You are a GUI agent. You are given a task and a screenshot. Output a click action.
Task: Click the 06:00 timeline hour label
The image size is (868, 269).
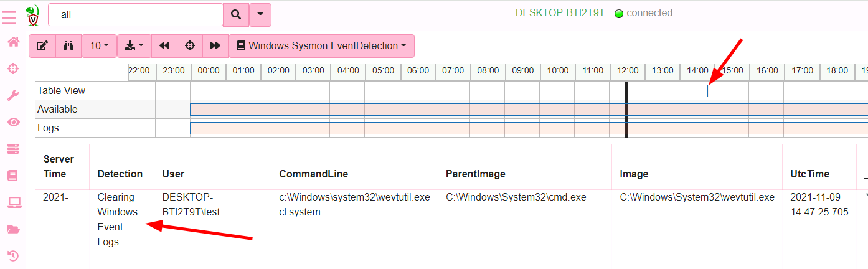click(418, 71)
